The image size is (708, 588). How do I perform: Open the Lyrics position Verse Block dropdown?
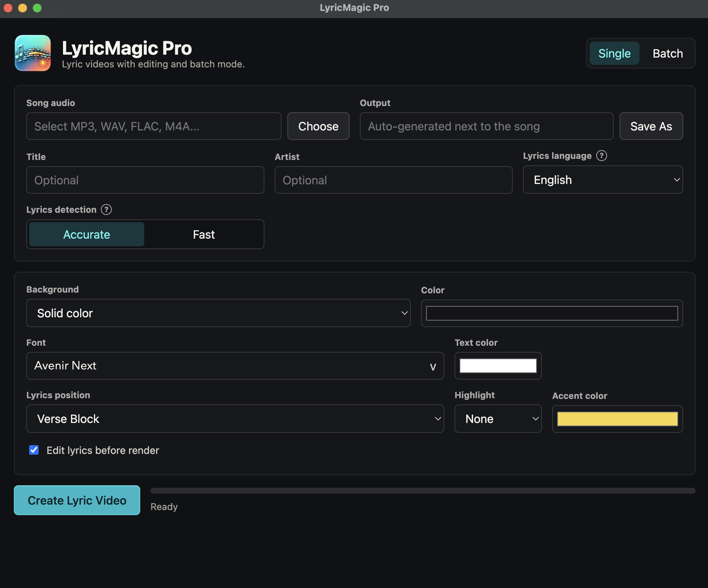click(x=235, y=419)
